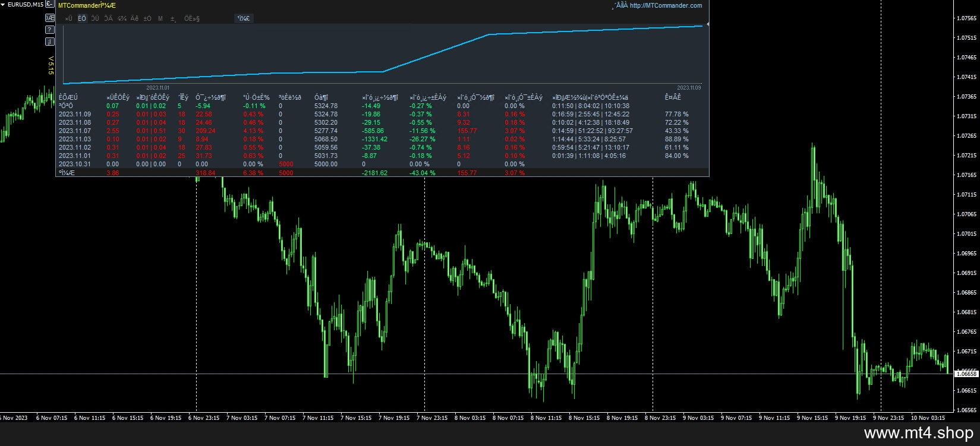Click the 8 Nov 23:15 time axis label

[x=661, y=418]
